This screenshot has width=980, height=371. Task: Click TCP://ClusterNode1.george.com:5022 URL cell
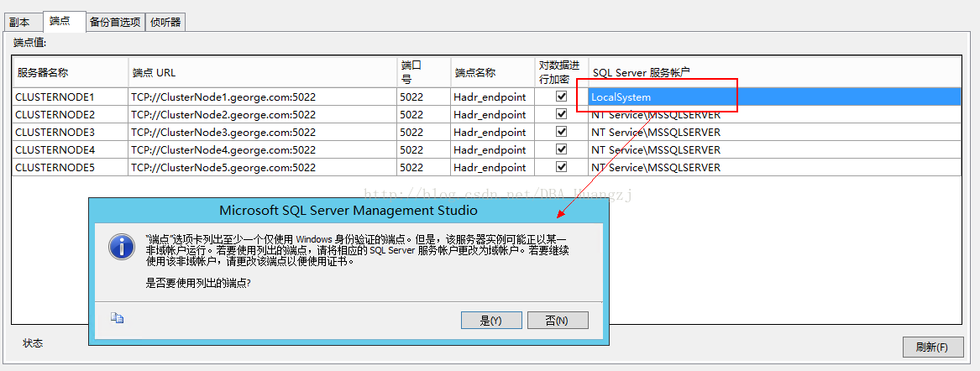(x=263, y=97)
